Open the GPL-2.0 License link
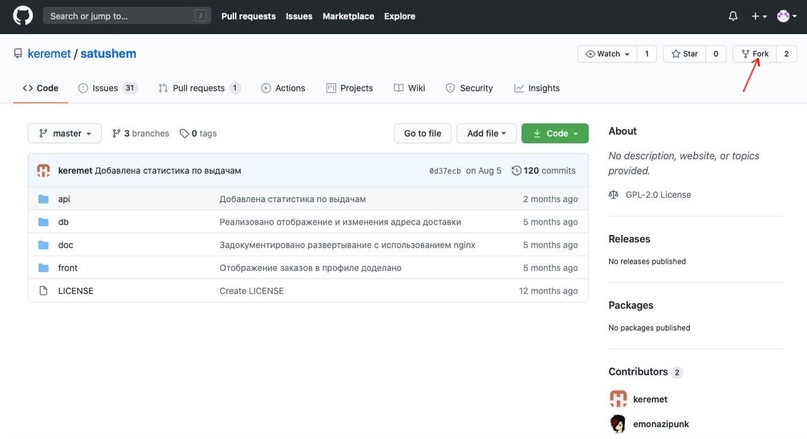Image resolution: width=807 pixels, height=439 pixels. [658, 195]
